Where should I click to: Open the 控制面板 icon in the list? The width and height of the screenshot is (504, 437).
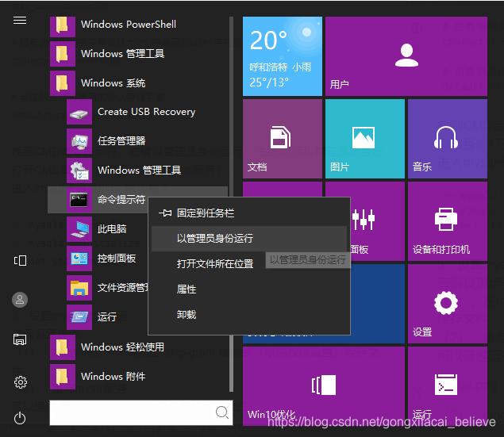[79, 259]
